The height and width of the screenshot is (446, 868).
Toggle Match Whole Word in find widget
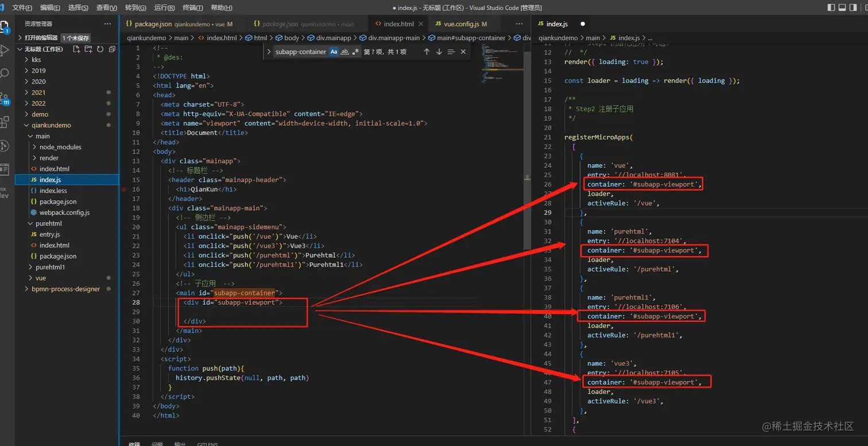coord(344,52)
